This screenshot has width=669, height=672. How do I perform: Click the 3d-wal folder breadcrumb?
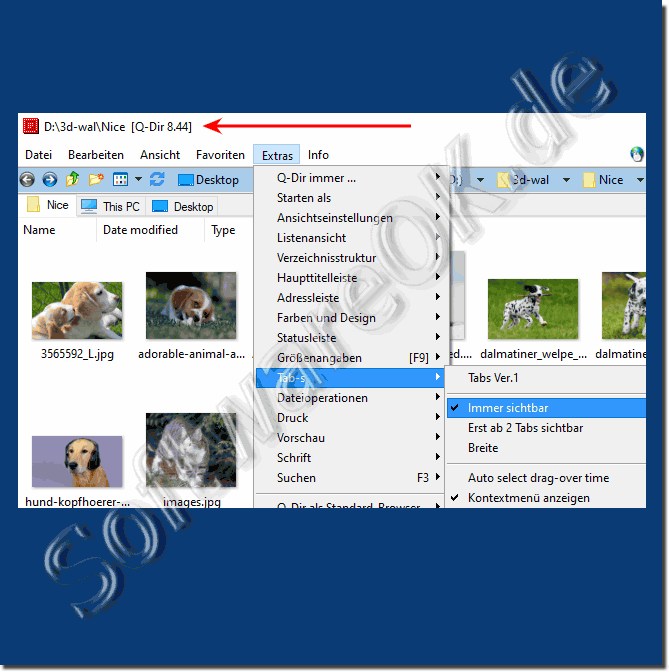[x=523, y=180]
